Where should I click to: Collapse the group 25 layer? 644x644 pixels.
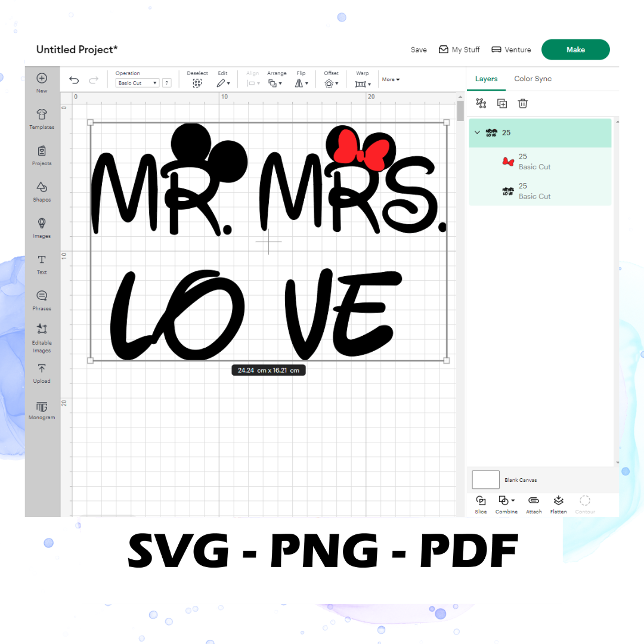pyautogui.click(x=477, y=132)
